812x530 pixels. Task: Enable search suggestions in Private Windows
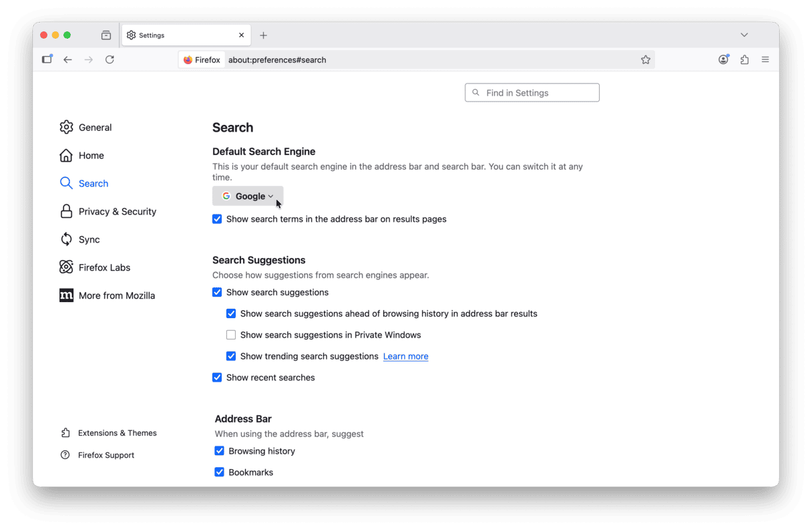point(231,335)
